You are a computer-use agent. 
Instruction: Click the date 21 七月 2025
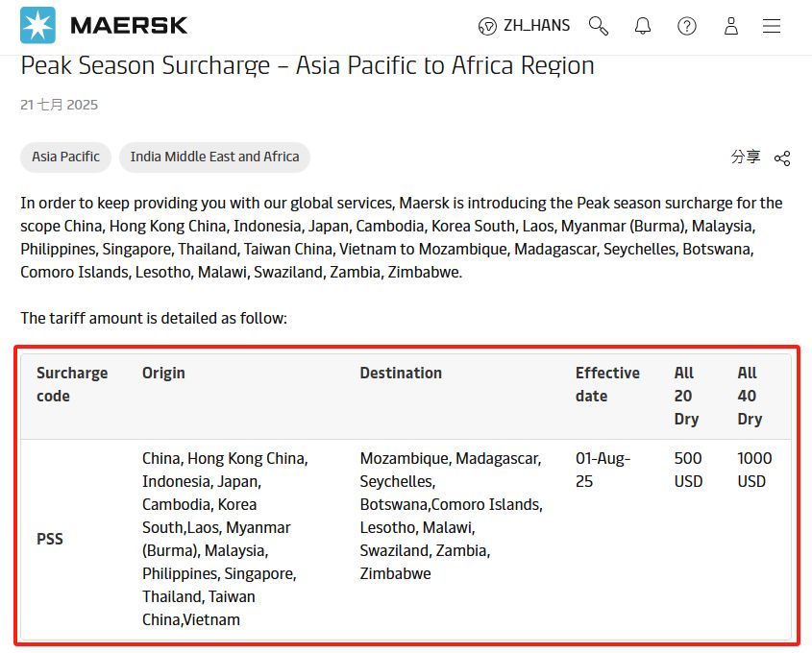59,105
